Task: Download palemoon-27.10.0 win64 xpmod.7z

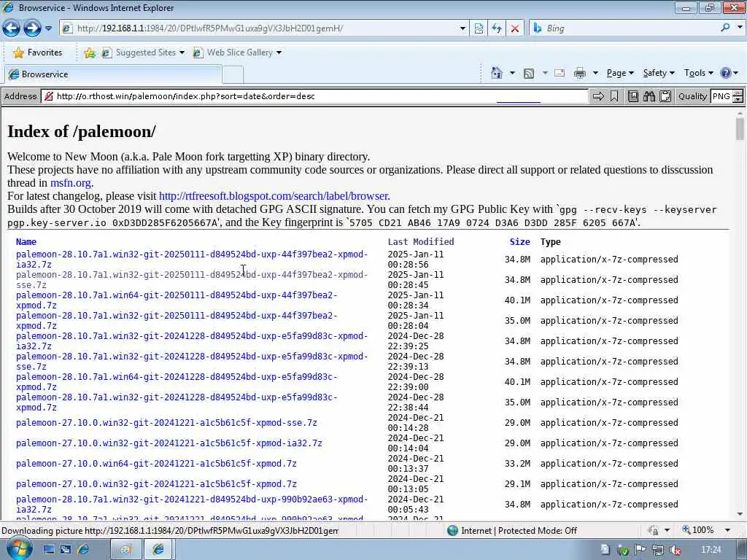Action: point(156,464)
